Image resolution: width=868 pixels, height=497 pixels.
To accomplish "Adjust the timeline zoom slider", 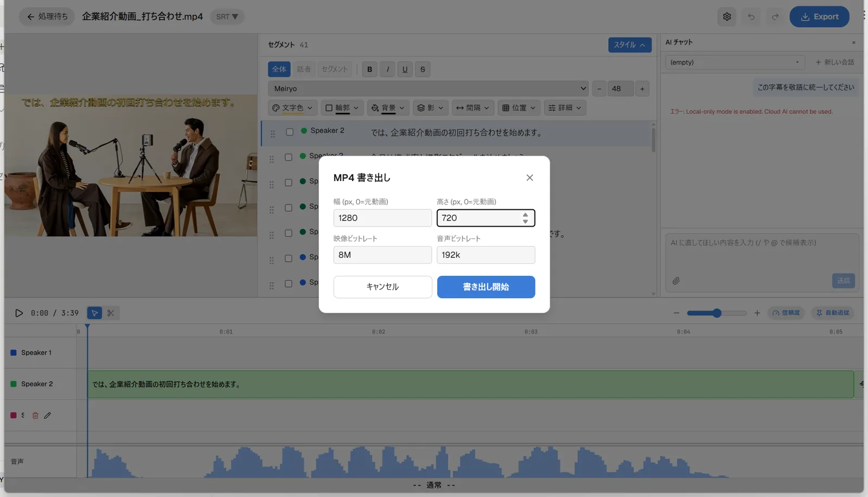I will [x=717, y=313].
